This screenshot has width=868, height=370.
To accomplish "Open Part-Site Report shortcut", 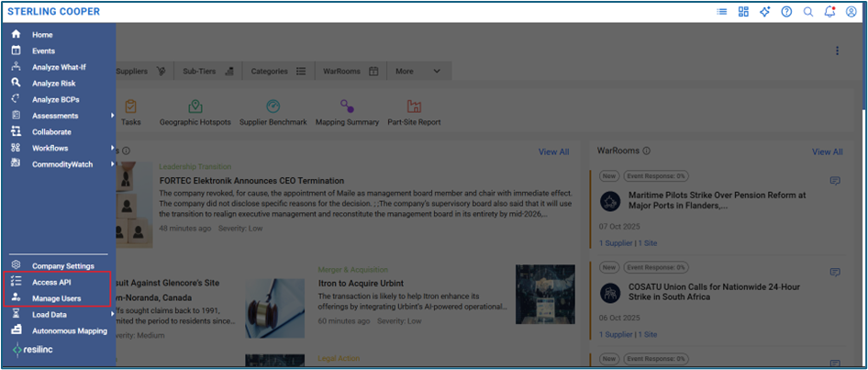I will (x=414, y=112).
